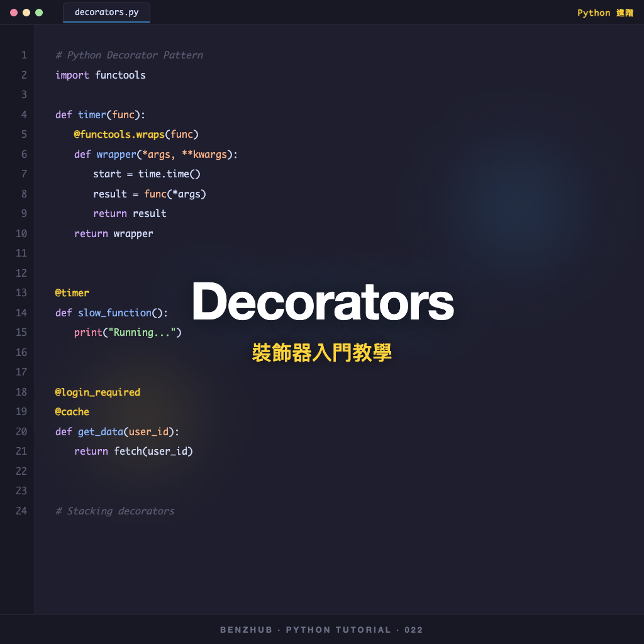
Task: Click the @timer decorator
Action: 72,292
